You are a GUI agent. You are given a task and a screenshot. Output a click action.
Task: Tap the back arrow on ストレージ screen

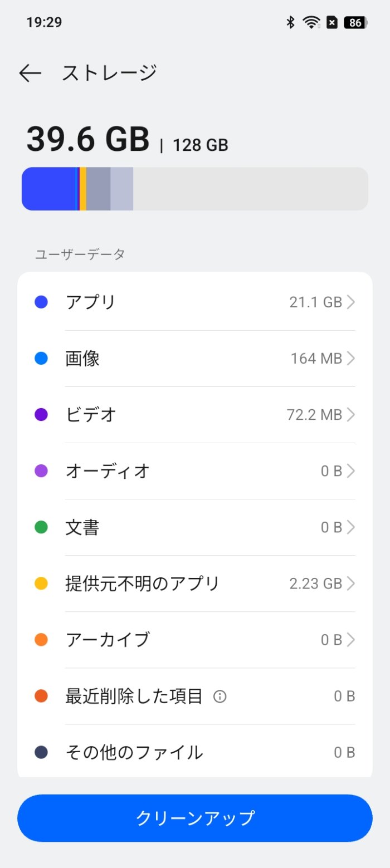click(31, 72)
